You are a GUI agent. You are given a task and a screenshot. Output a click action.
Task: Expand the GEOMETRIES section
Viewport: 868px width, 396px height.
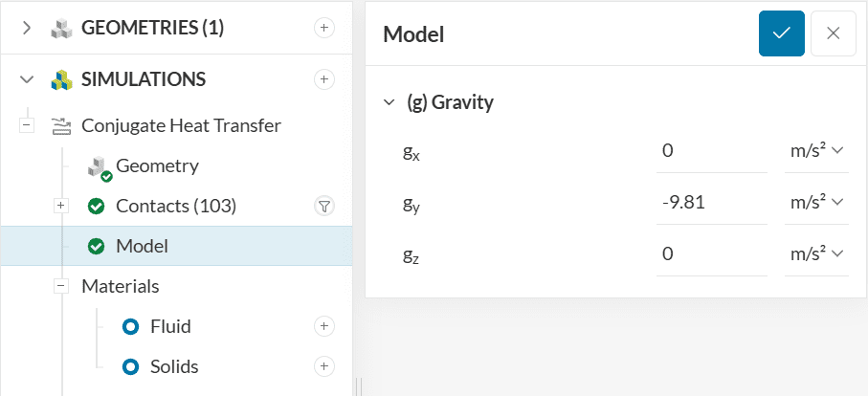tap(27, 29)
